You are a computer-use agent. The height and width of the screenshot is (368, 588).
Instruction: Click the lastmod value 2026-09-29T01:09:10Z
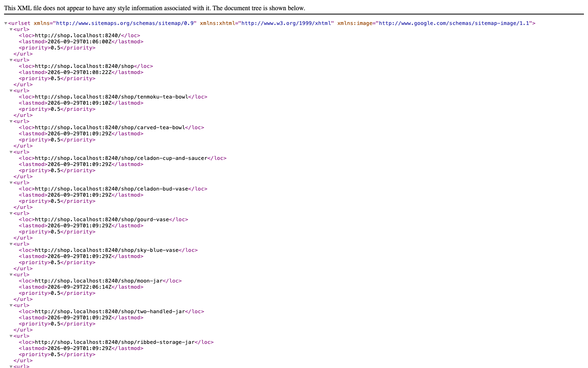[x=80, y=103]
